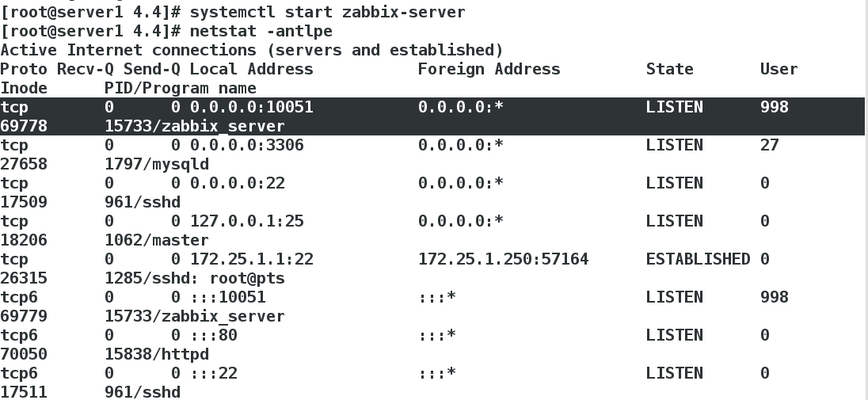Screen dimensions: 868x400
Task: Click the 'systemctl start zabbix-server' command text
Action: point(327,12)
